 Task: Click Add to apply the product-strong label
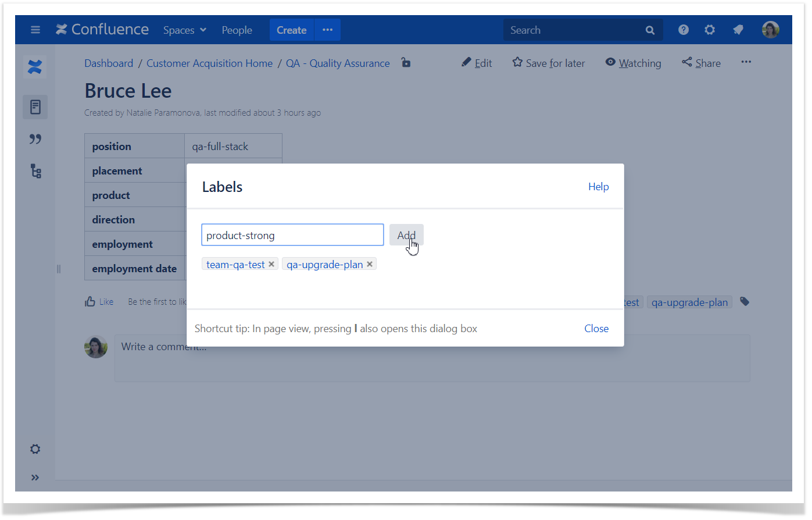pos(406,235)
